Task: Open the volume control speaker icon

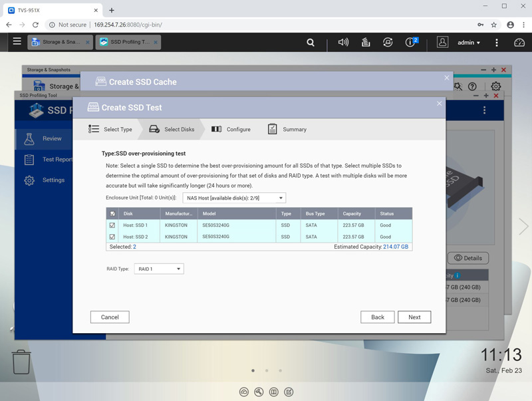Action: click(343, 42)
